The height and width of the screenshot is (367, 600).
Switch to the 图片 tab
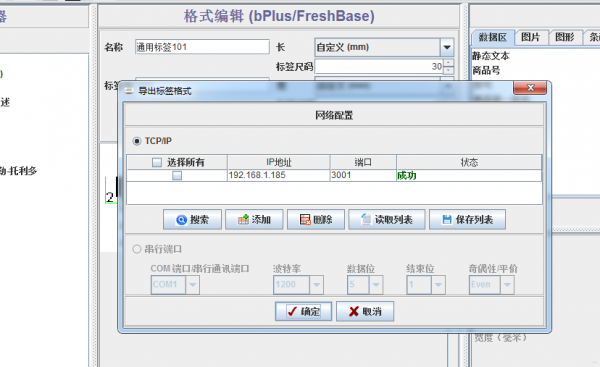click(x=530, y=37)
